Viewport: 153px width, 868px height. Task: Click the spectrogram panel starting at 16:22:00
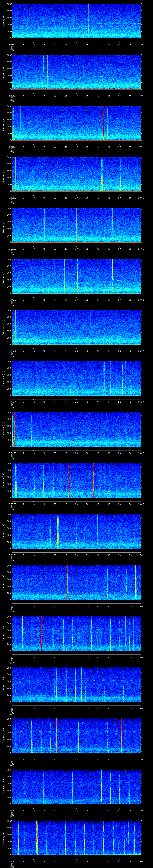77,327
